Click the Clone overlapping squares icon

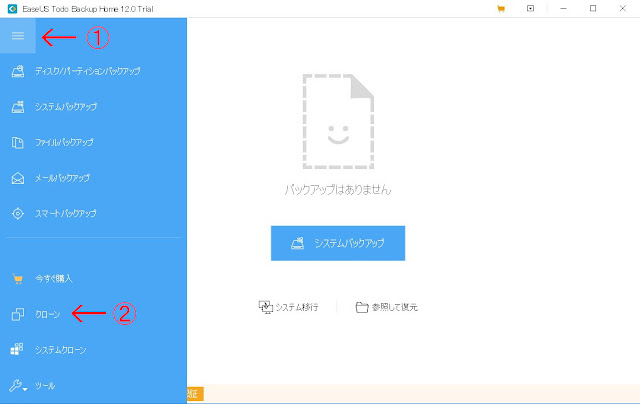pos(18,314)
